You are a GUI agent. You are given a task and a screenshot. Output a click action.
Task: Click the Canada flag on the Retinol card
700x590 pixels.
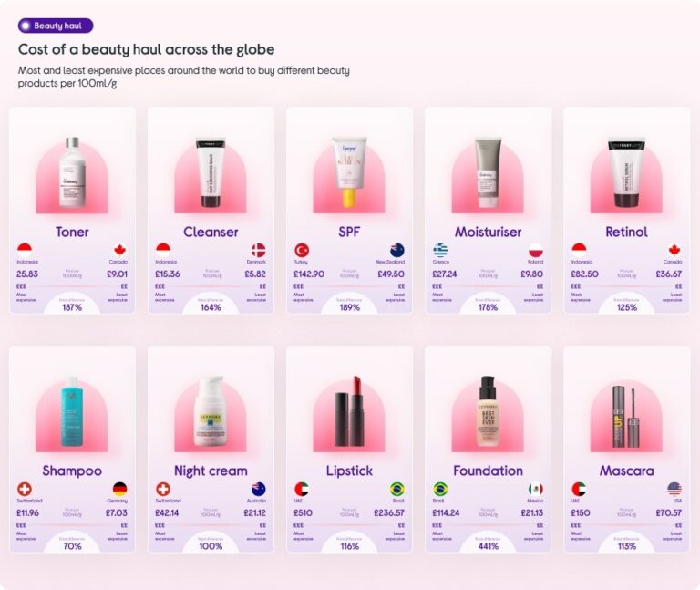click(x=674, y=250)
